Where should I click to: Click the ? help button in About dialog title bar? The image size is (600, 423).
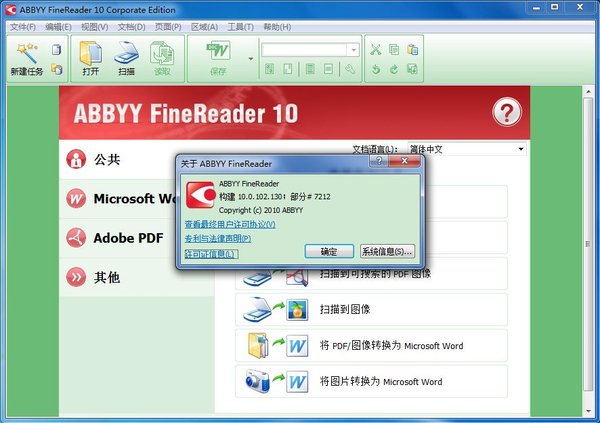pyautogui.click(x=379, y=161)
